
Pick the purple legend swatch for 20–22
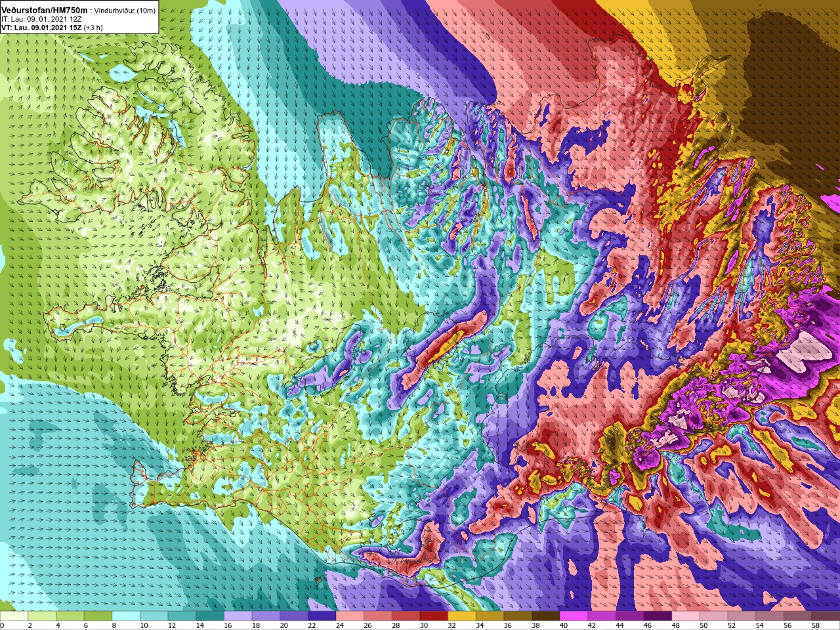tap(294, 617)
